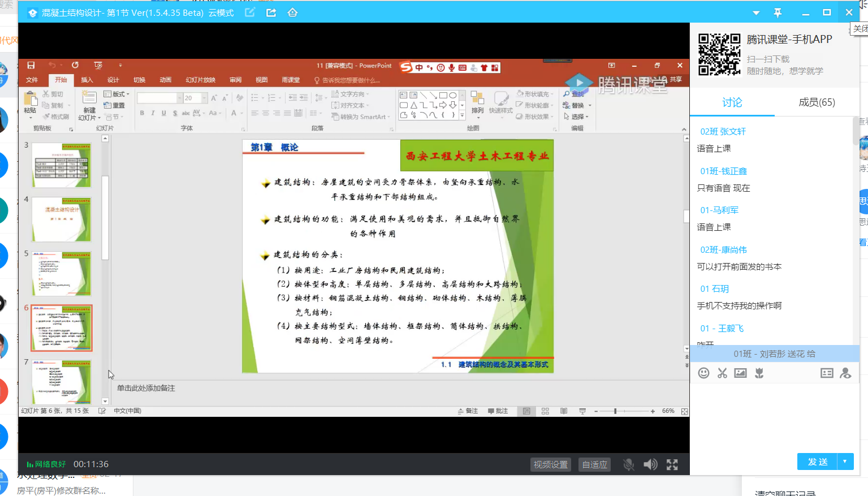Click the scissors screenshot icon
The image size is (868, 496).
pos(722,373)
